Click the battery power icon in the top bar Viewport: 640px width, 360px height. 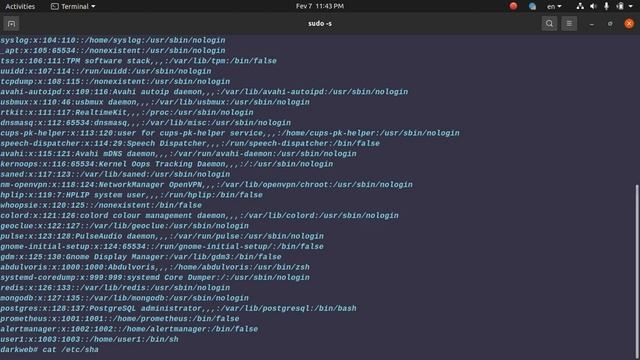(620, 6)
